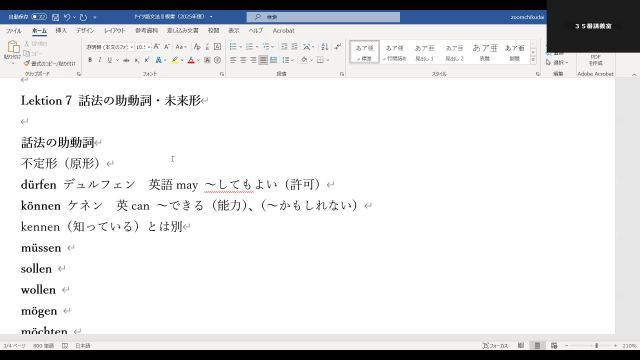Apply the 見出し 2 style

pos(454,52)
